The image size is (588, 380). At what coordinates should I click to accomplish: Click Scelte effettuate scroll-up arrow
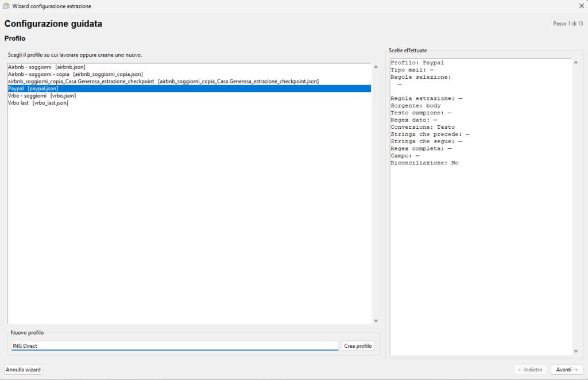point(576,62)
